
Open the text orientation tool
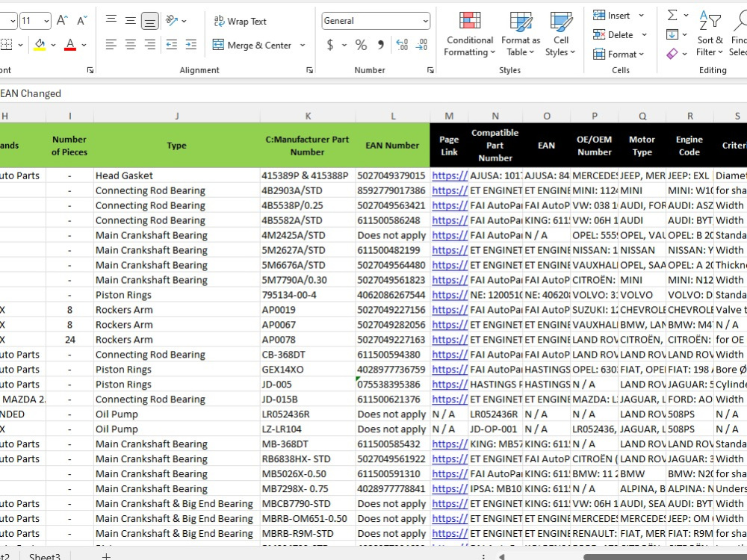(x=171, y=20)
